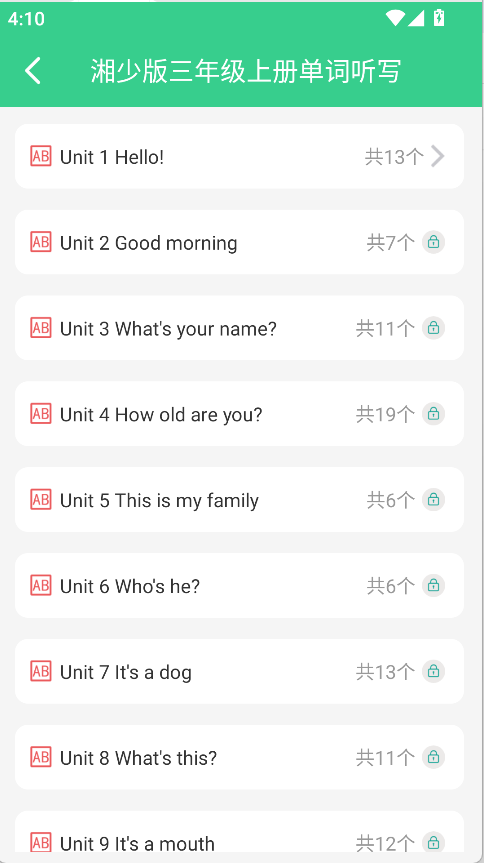The image size is (484, 863).
Task: Tap the lock icon for Unit 9
Action: pos(433,842)
